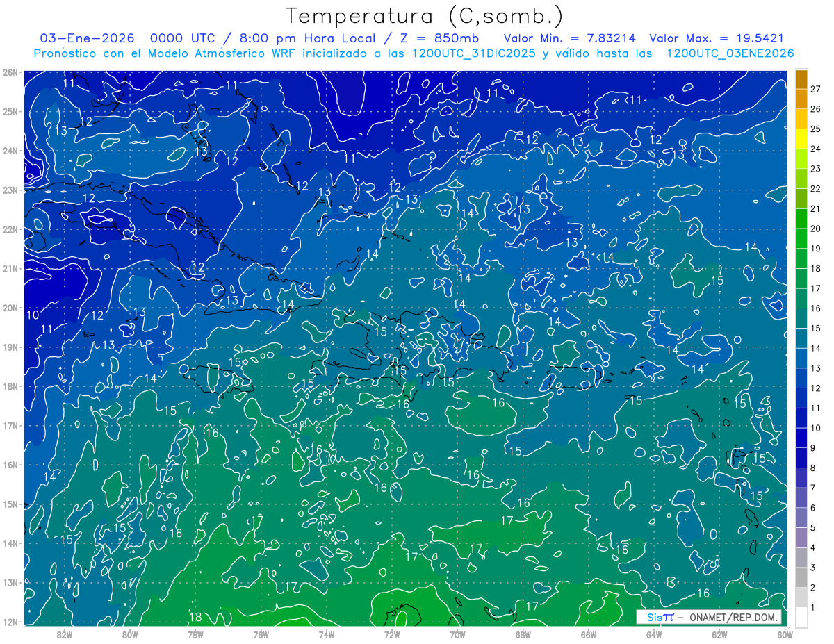Click the 26N latitude axis label
834x644 pixels.
[x=10, y=72]
